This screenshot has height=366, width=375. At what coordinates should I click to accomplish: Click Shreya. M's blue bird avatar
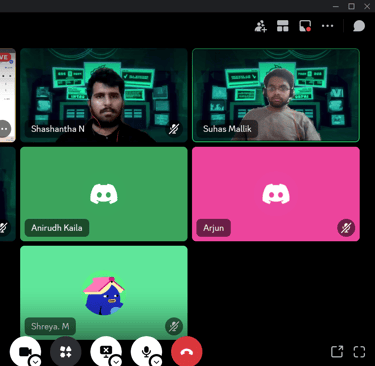(x=104, y=294)
